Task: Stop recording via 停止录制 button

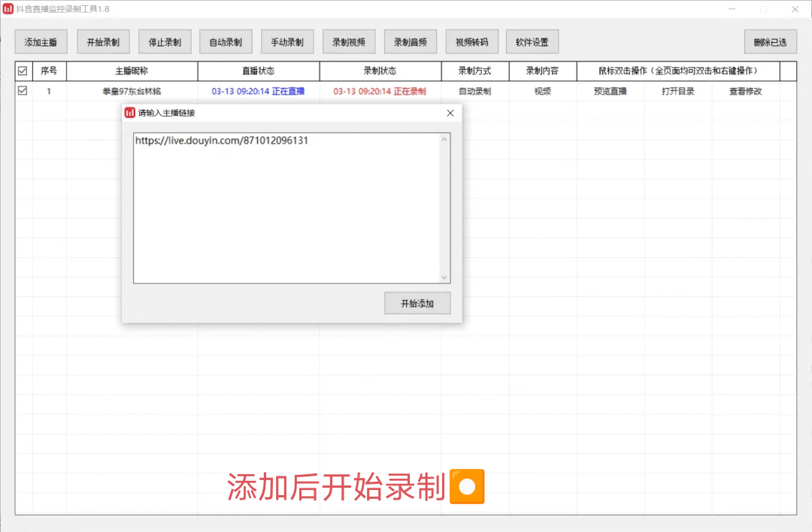Action: pyautogui.click(x=165, y=42)
